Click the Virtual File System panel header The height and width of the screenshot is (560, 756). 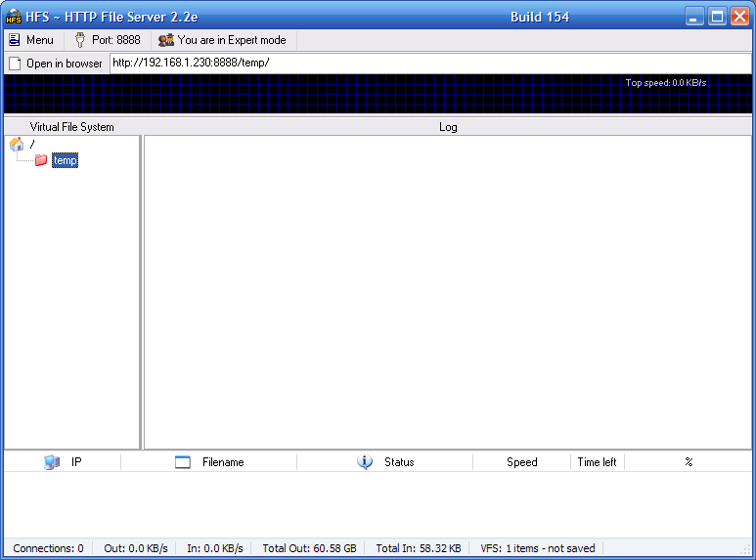coord(71,127)
